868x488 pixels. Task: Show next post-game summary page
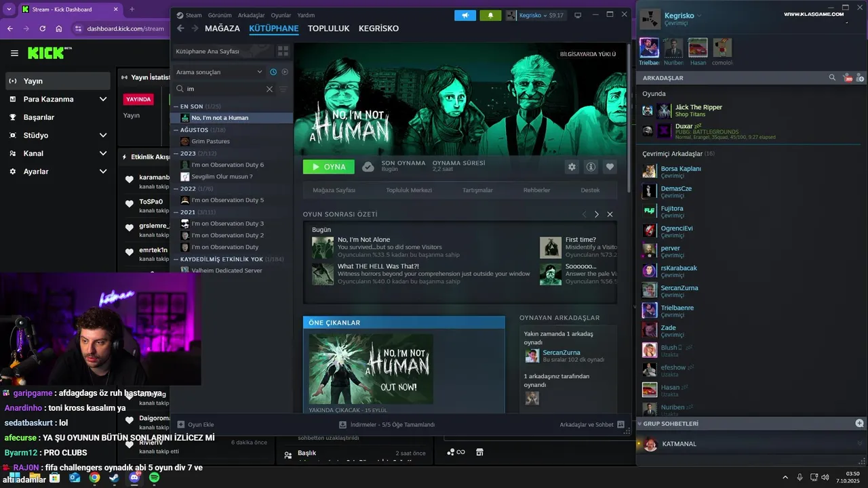[597, 214]
